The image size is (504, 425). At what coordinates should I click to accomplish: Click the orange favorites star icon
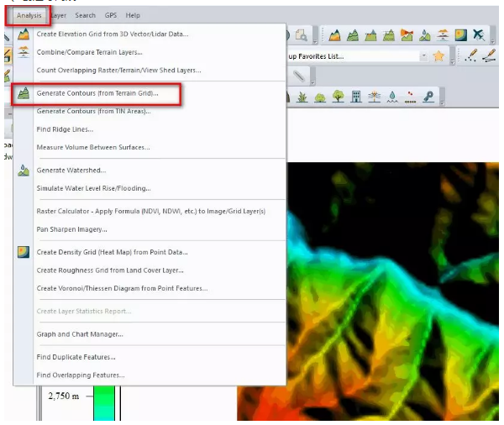[x=438, y=56]
